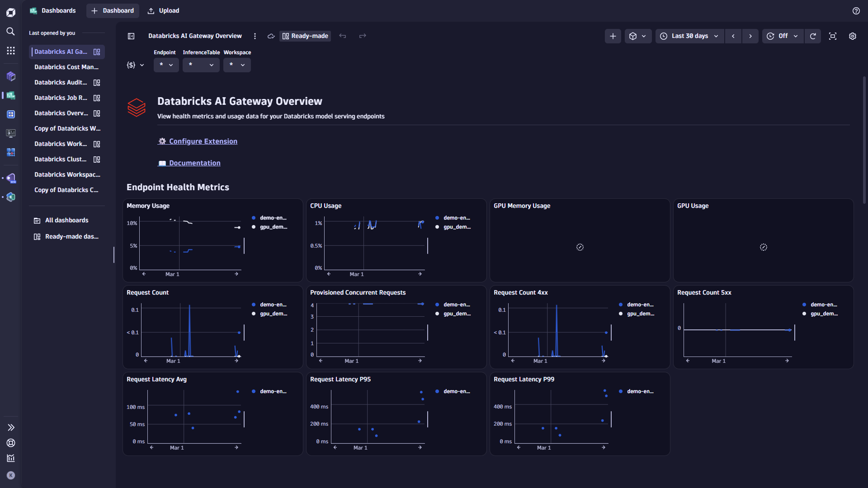Open the Endpoint filter dropdown
The width and height of the screenshot is (868, 488).
(166, 65)
